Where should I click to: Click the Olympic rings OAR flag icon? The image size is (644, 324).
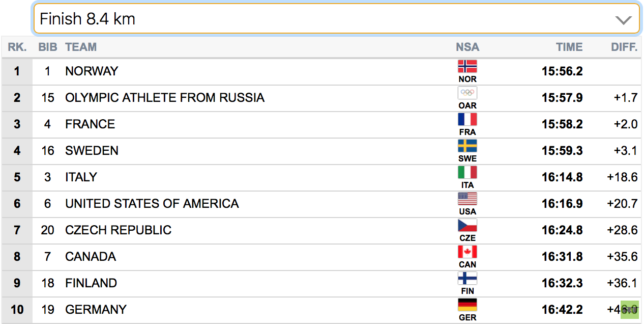[x=467, y=93]
